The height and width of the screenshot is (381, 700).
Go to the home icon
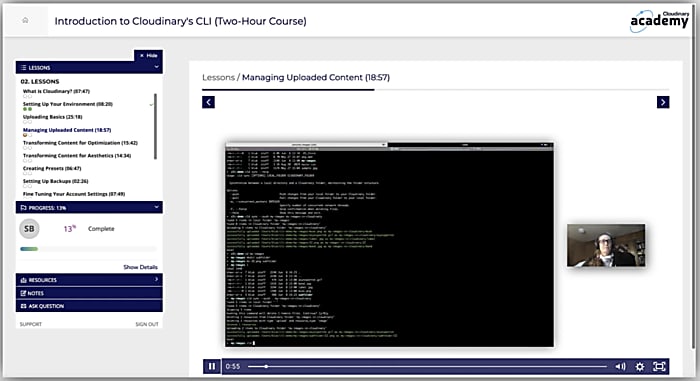[25, 20]
